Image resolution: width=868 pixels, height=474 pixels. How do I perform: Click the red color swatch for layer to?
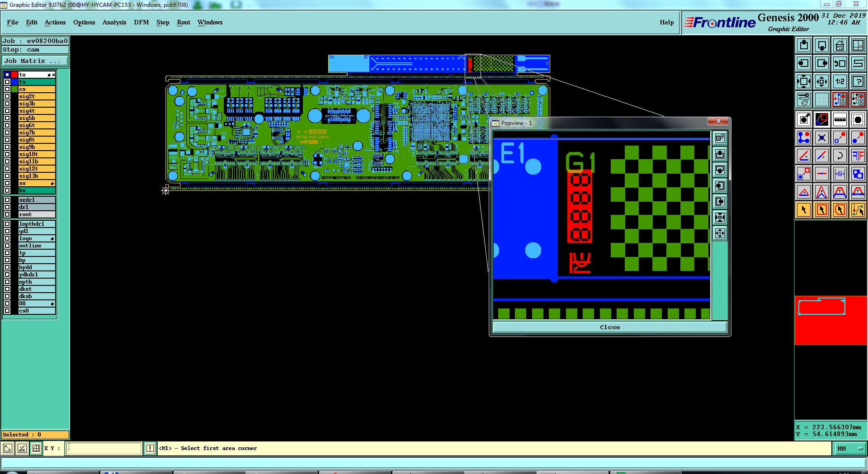pos(15,75)
